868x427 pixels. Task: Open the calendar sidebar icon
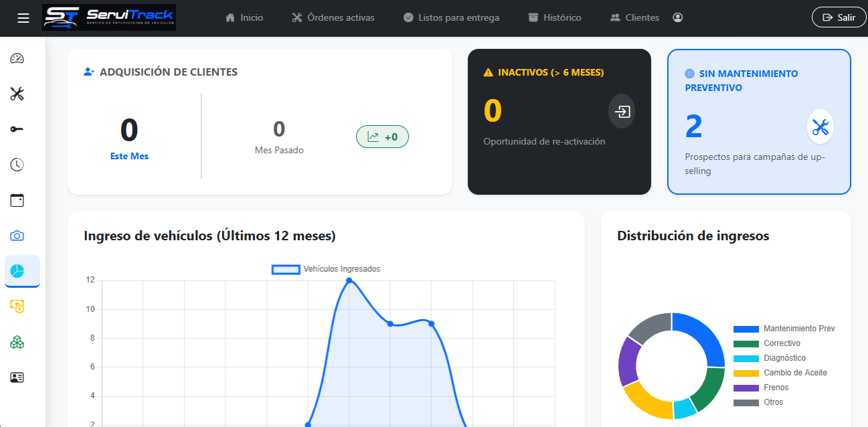pos(17,200)
